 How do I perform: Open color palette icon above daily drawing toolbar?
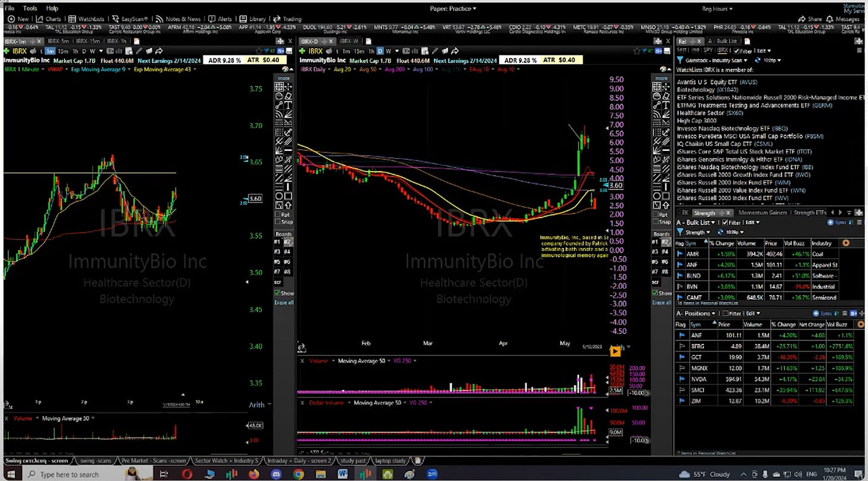662,70
